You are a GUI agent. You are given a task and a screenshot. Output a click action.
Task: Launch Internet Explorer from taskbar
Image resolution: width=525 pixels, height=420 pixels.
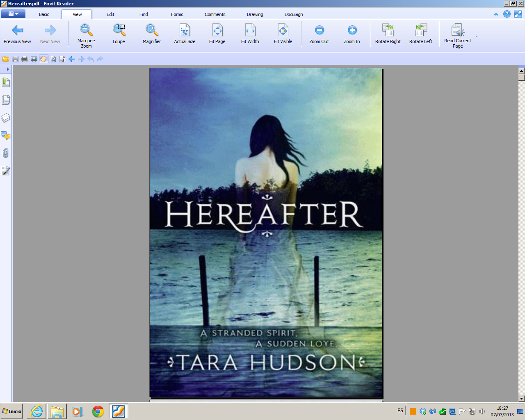37,411
